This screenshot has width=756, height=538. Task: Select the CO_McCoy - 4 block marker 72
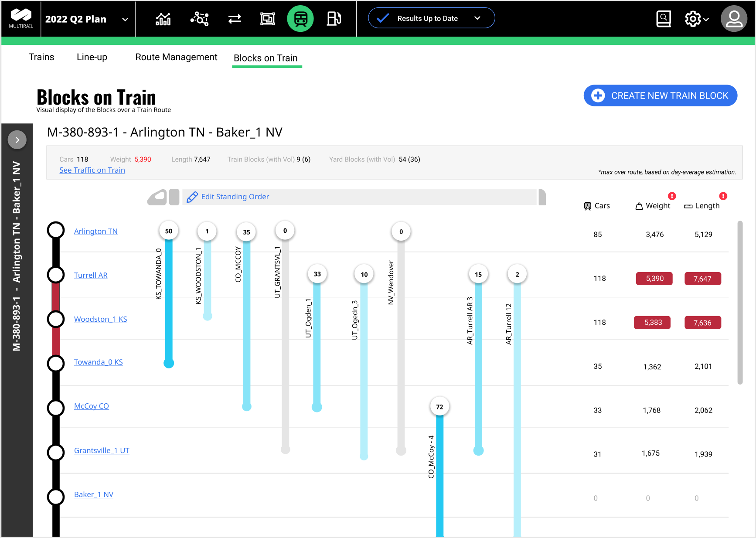point(439,407)
